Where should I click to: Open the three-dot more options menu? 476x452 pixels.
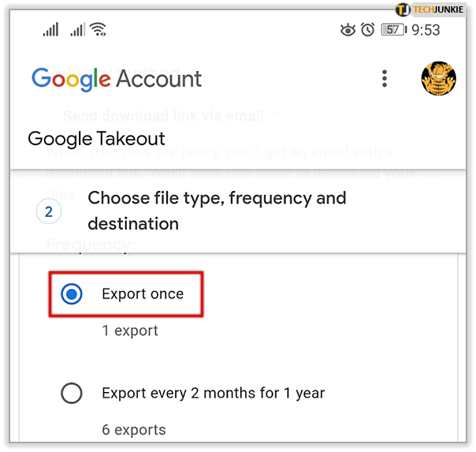[385, 78]
